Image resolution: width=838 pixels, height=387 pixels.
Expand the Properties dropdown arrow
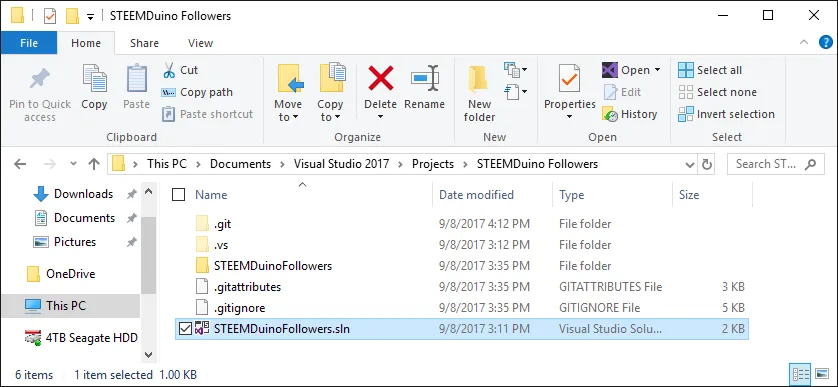pyautogui.click(x=569, y=117)
